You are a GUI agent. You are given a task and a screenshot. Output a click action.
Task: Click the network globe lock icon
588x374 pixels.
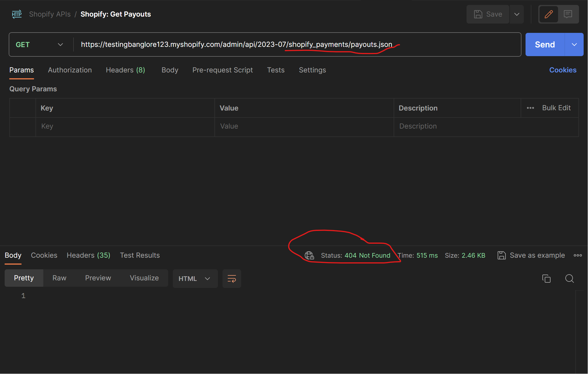point(309,255)
